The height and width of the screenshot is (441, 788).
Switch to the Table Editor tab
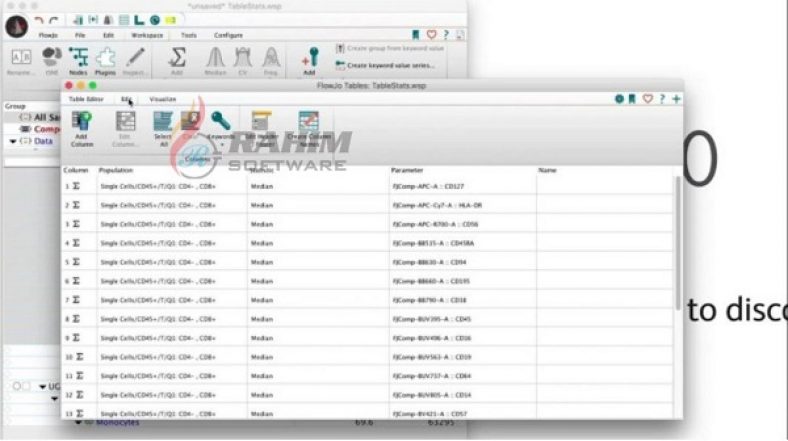86,99
